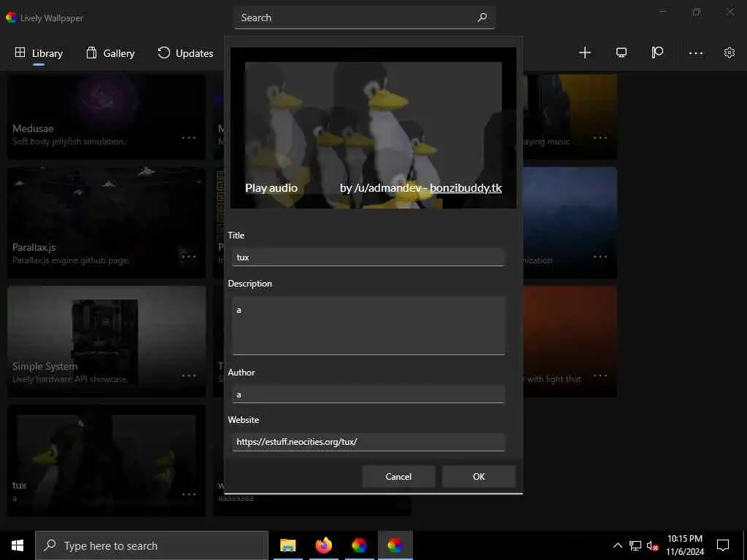Screen dimensions: 747x560
Task: Open the Simple System options menu
Action: point(189,376)
